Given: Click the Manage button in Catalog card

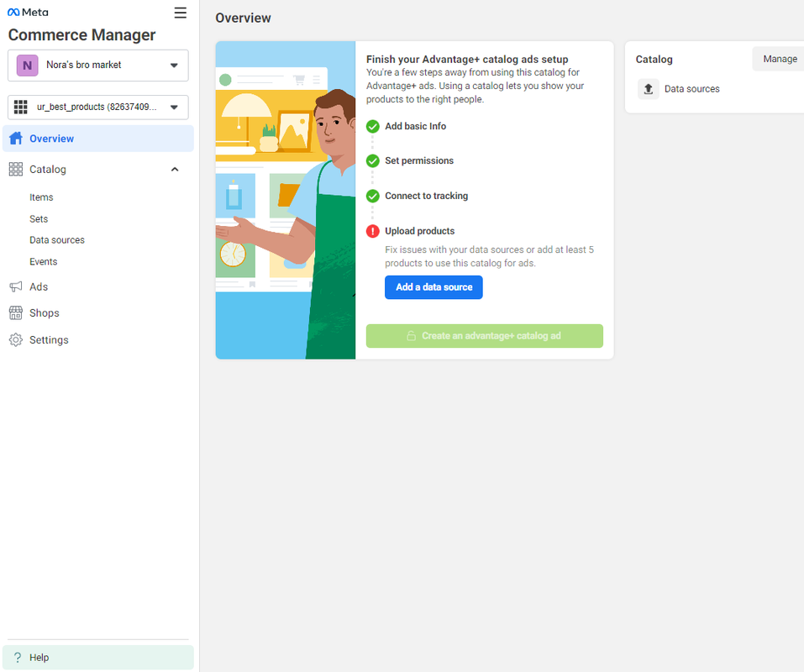Looking at the screenshot, I should [780, 59].
